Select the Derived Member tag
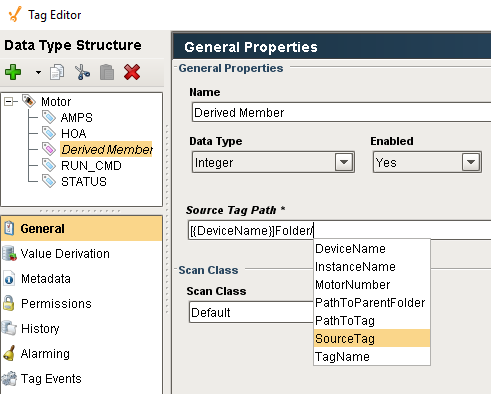The width and height of the screenshot is (491, 394). pyautogui.click(x=106, y=149)
